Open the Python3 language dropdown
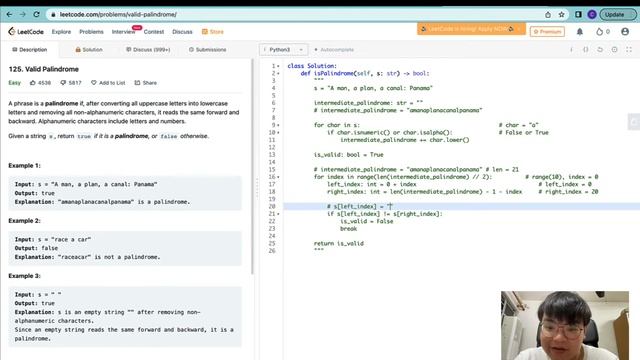This screenshot has height=360, width=640. (283, 49)
